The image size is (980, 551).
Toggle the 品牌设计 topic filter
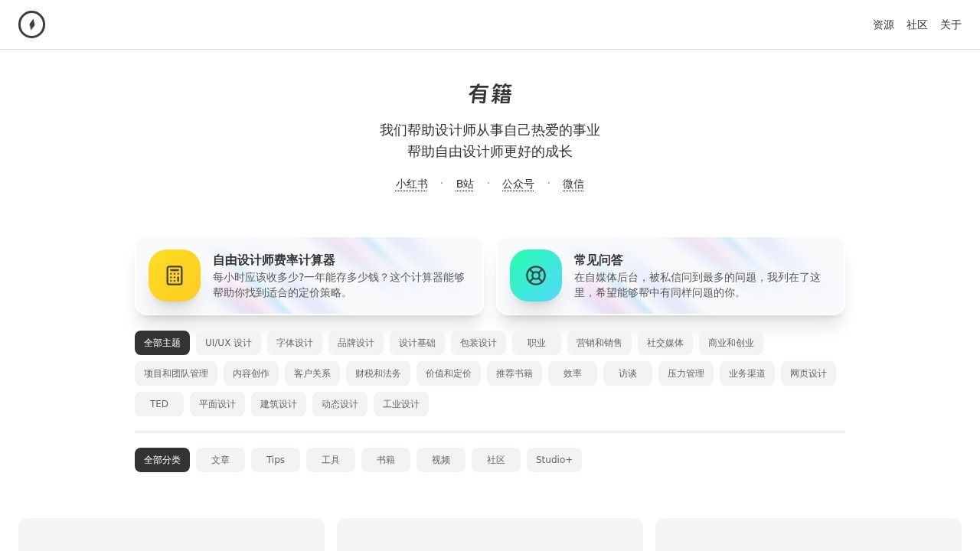tap(356, 343)
